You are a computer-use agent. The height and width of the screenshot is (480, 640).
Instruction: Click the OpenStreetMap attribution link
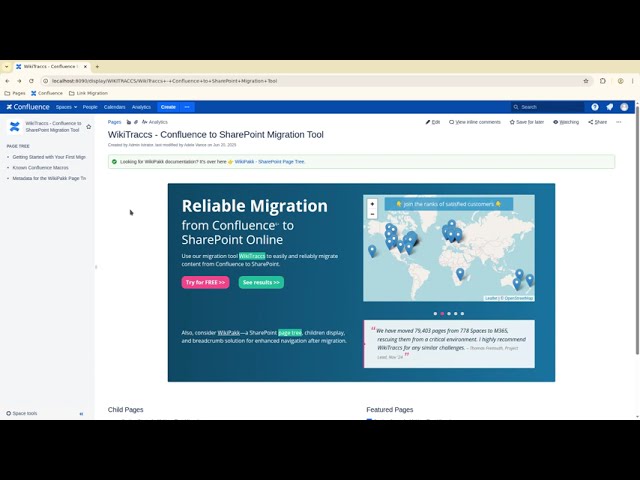[519, 298]
